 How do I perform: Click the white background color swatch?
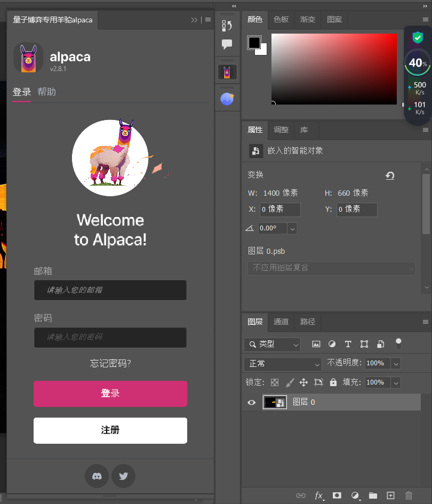click(263, 51)
